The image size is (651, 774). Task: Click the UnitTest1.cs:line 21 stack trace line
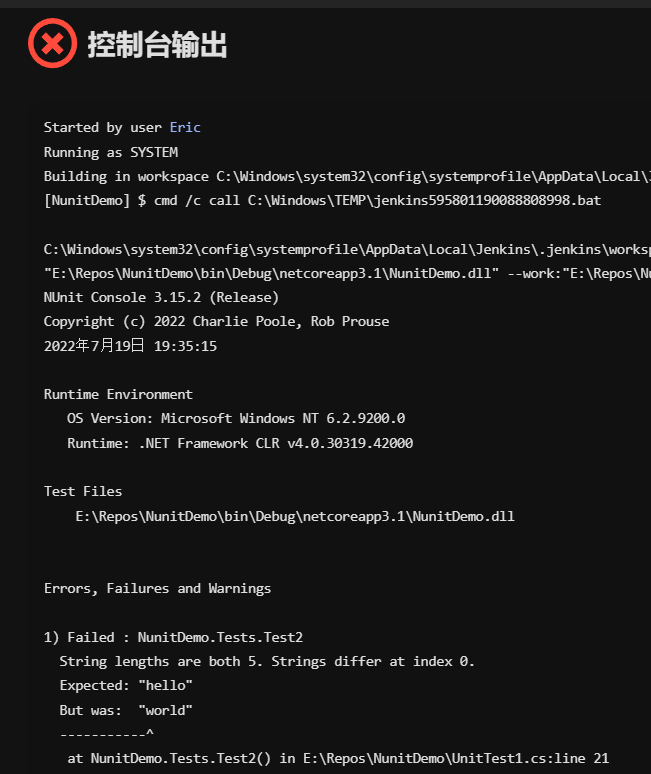pyautogui.click(x=338, y=758)
